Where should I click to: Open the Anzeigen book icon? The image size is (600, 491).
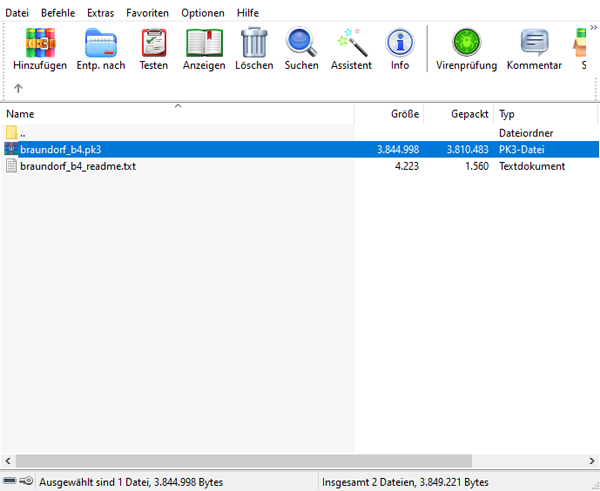[204, 42]
